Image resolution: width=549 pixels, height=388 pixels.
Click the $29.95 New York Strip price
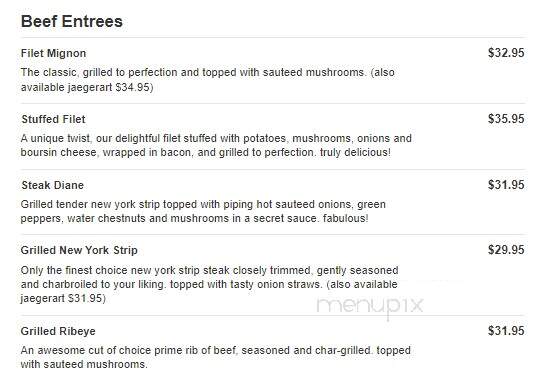click(x=506, y=250)
